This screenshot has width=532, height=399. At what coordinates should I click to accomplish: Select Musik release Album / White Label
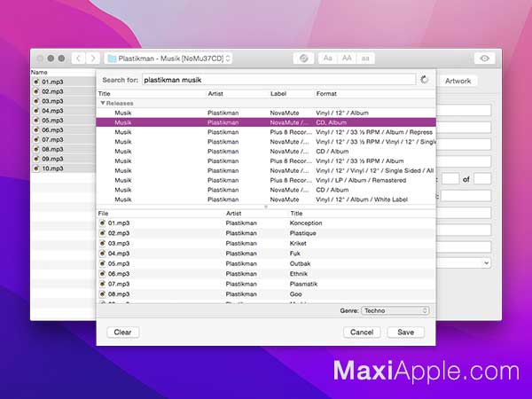click(x=266, y=199)
